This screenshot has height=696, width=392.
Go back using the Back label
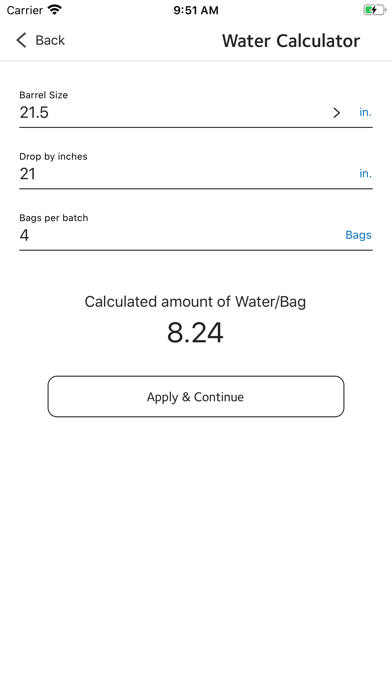(50, 40)
